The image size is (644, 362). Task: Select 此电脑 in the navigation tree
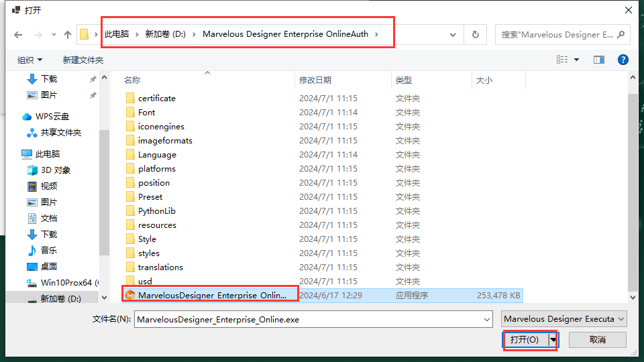pyautogui.click(x=47, y=154)
